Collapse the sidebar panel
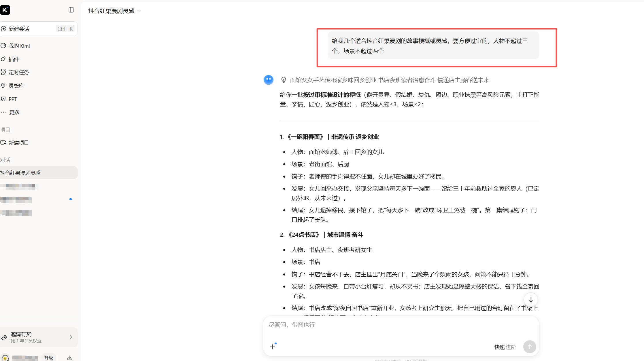 coord(71,10)
